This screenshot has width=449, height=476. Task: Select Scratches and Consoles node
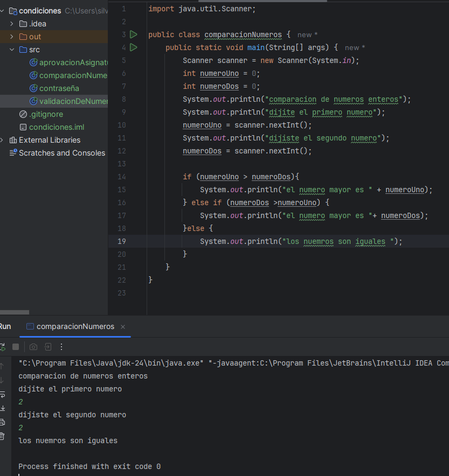[58, 153]
